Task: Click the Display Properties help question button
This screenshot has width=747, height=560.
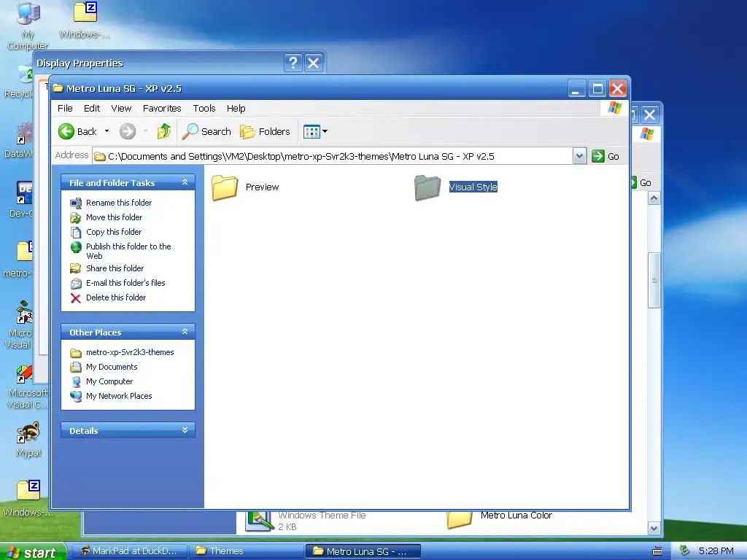Action: [293, 63]
